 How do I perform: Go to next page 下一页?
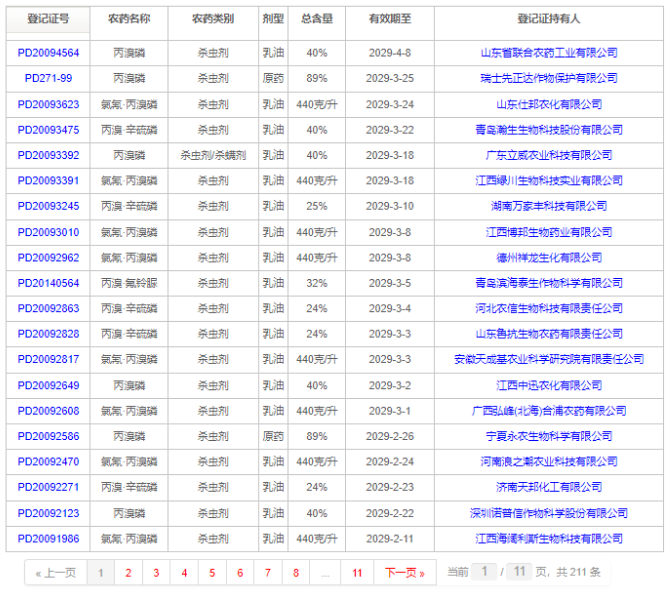(404, 573)
